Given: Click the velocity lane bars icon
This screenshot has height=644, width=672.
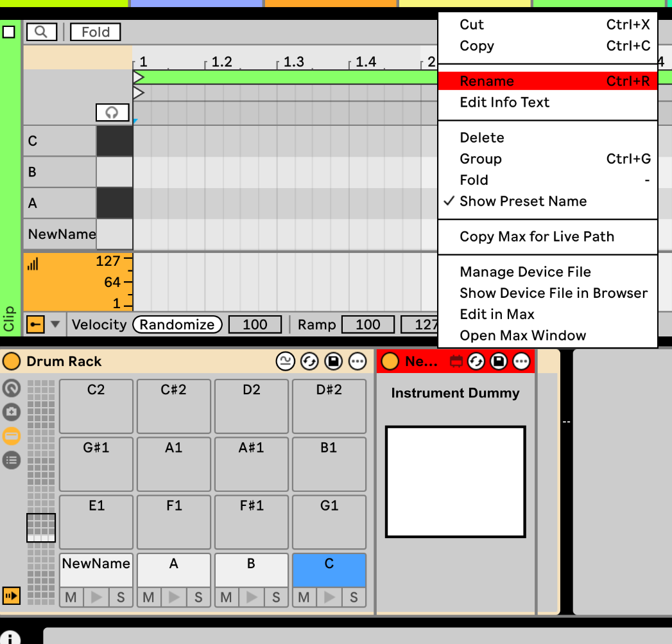Looking at the screenshot, I should pos(33,264).
